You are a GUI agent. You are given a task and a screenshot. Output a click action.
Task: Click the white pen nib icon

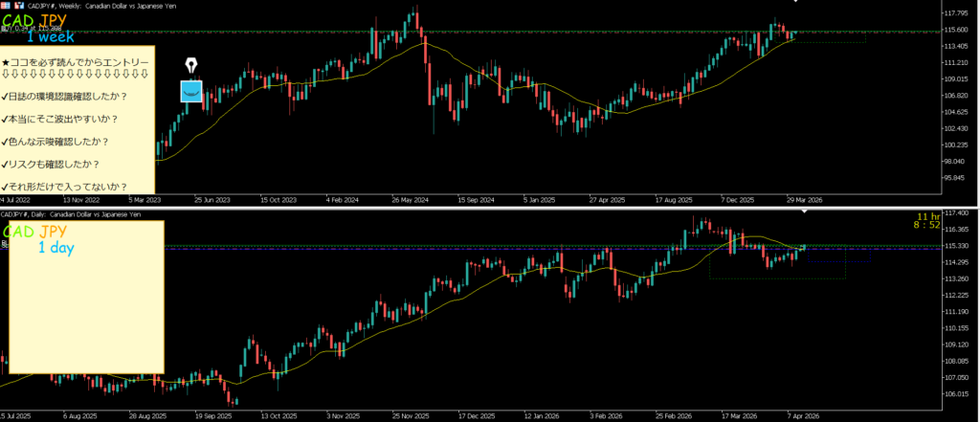(192, 66)
